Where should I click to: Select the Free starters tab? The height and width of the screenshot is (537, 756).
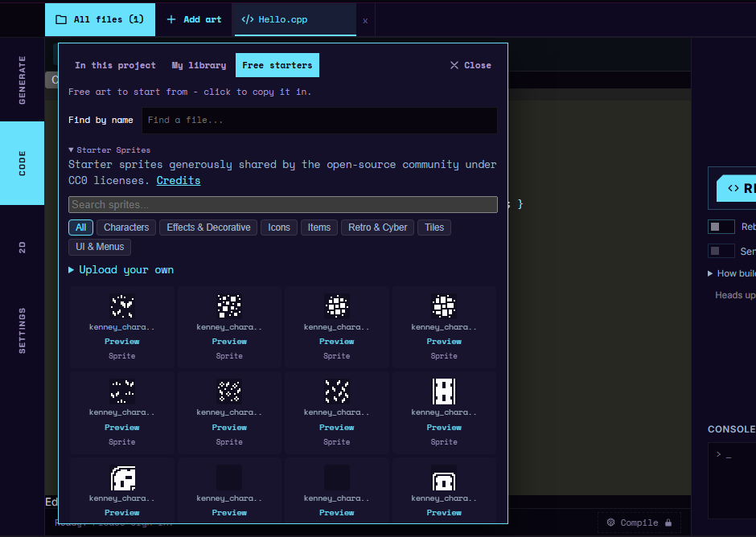[x=277, y=65]
